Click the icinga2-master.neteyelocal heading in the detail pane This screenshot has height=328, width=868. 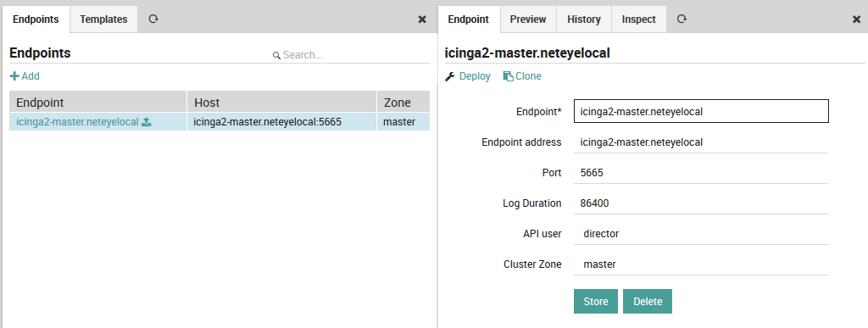pyautogui.click(x=527, y=53)
